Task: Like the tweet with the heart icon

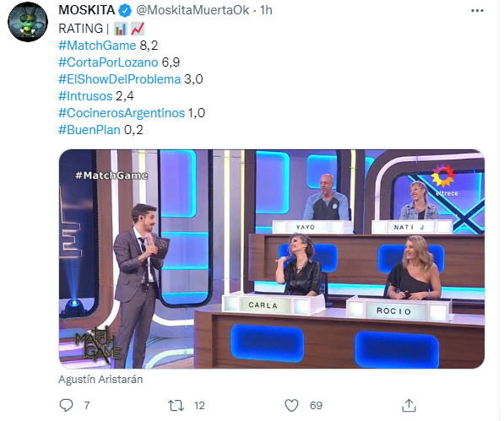Action: (x=291, y=405)
